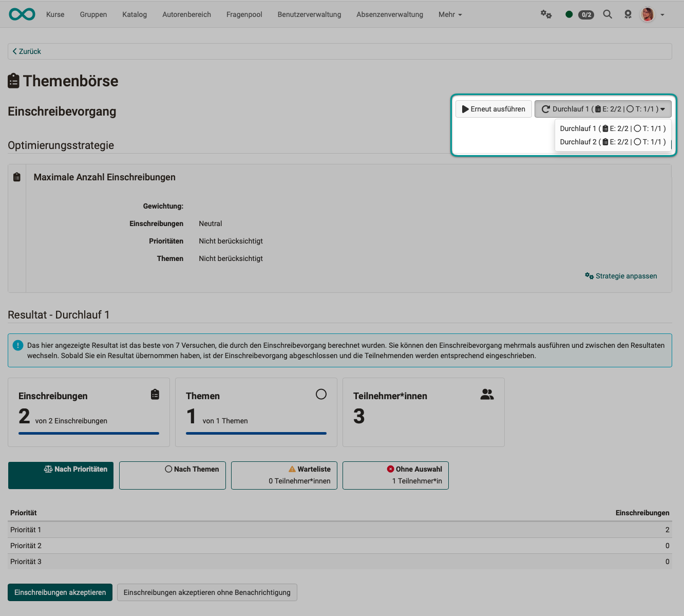This screenshot has width=684, height=616.
Task: Click the OpenOLAT infinity logo
Action: [22, 14]
